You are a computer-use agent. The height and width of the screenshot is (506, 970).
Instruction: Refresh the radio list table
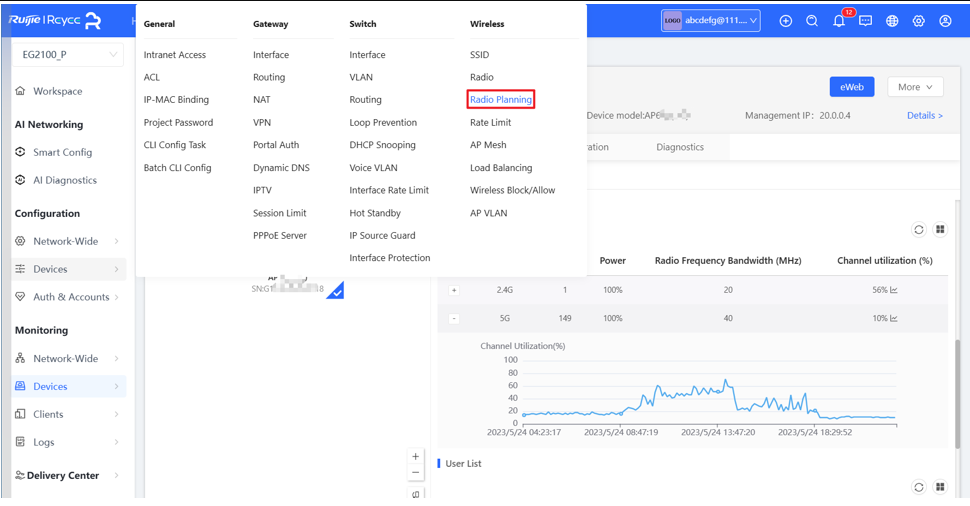pos(919,229)
